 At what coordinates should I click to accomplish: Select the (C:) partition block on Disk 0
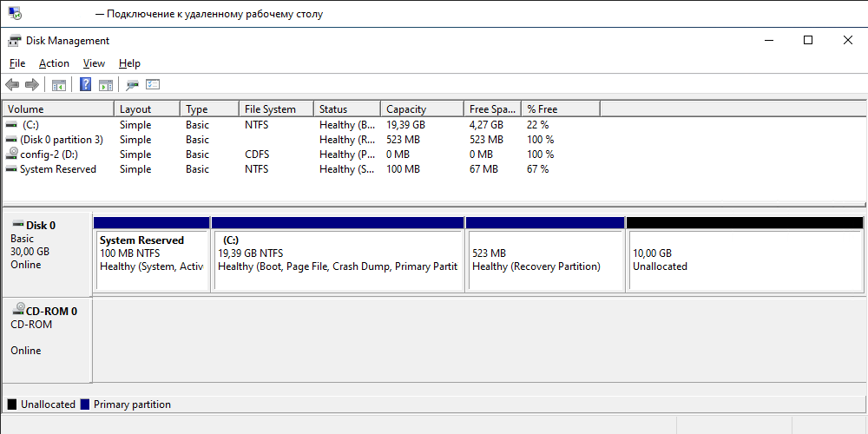(x=337, y=260)
